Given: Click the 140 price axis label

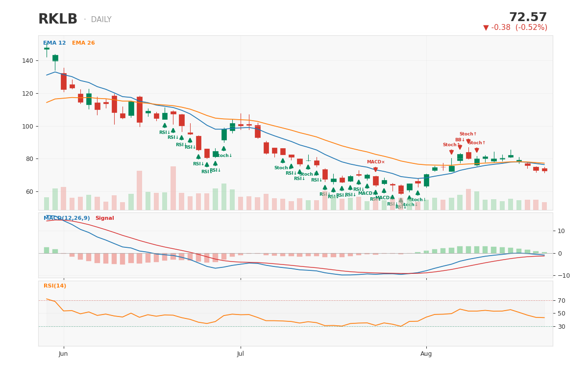Looking at the screenshot, I should point(27,61).
